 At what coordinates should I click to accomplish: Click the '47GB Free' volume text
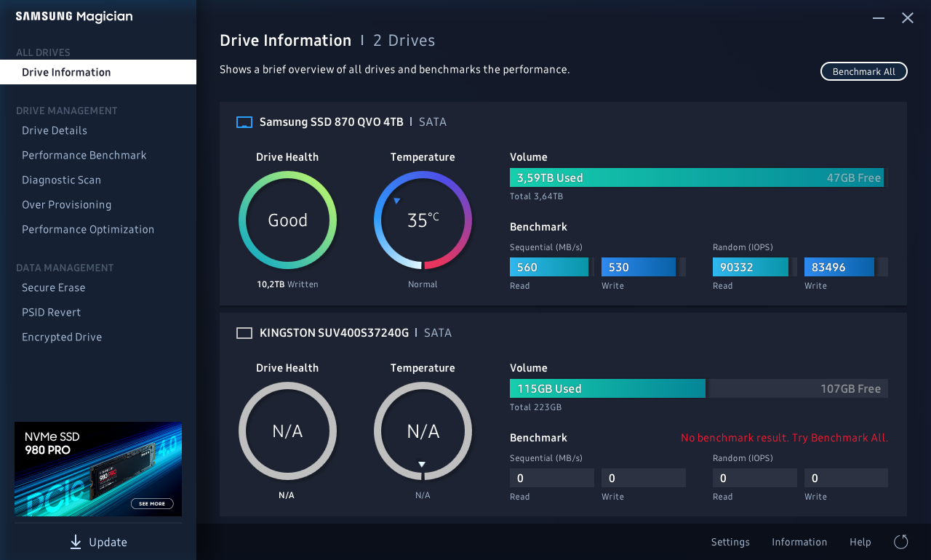(x=853, y=178)
